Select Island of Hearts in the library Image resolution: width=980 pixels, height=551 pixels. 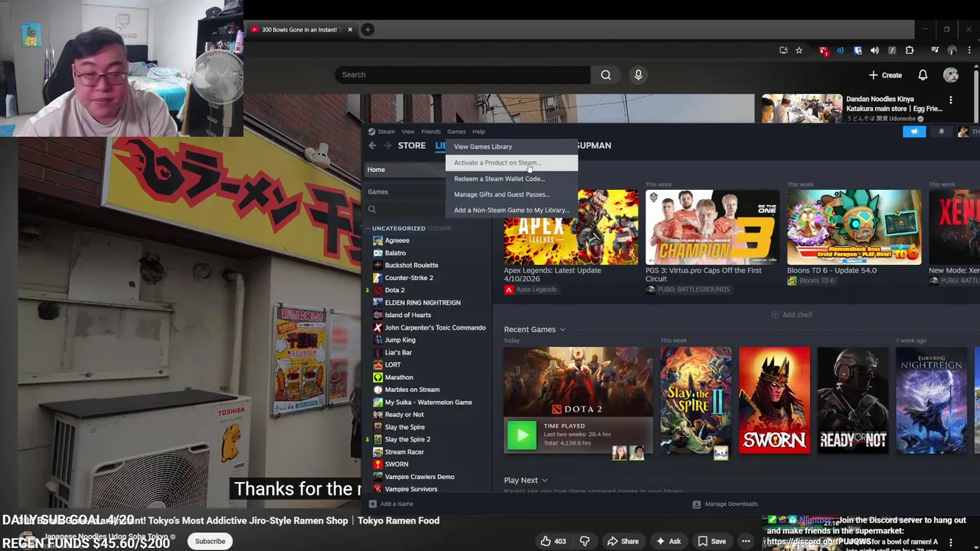click(407, 315)
